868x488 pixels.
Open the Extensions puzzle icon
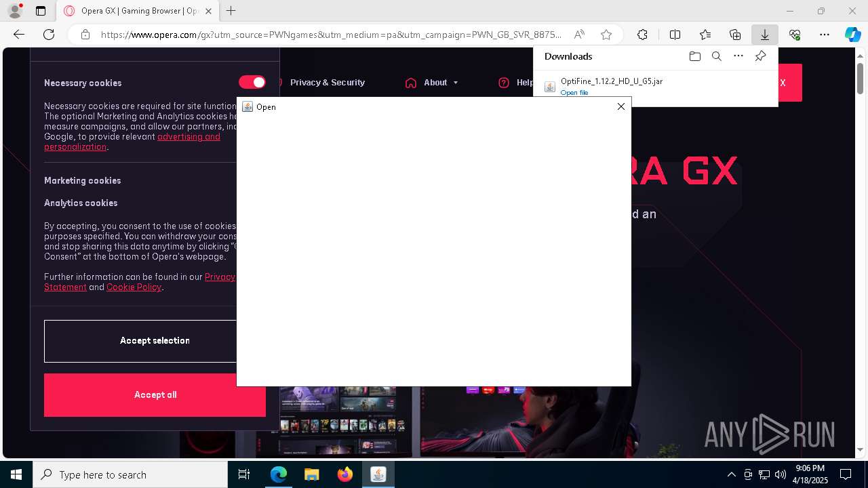click(642, 35)
